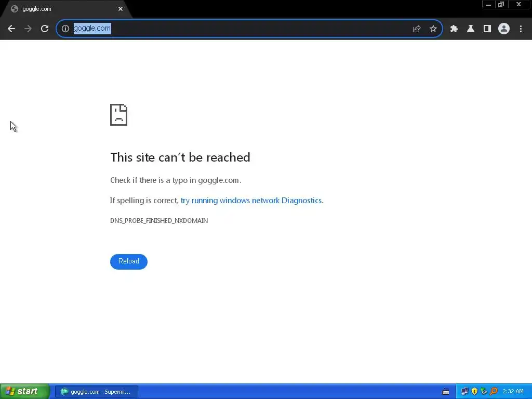Click the forward navigation arrow

(28, 29)
